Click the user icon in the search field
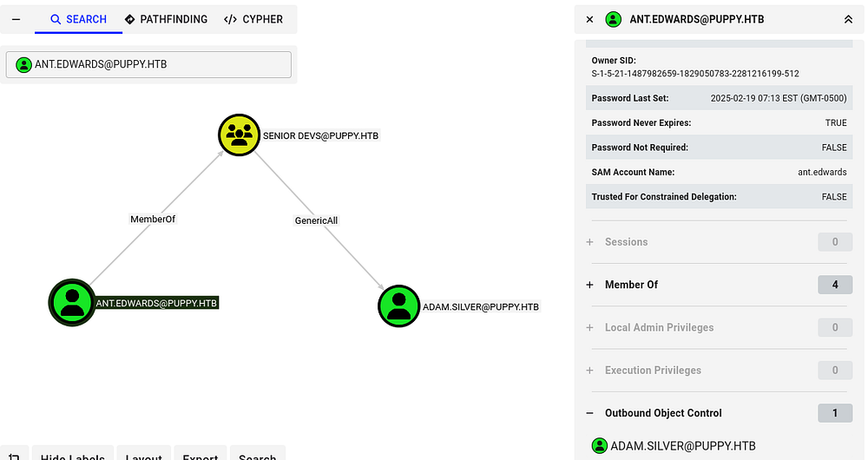 [x=23, y=64]
